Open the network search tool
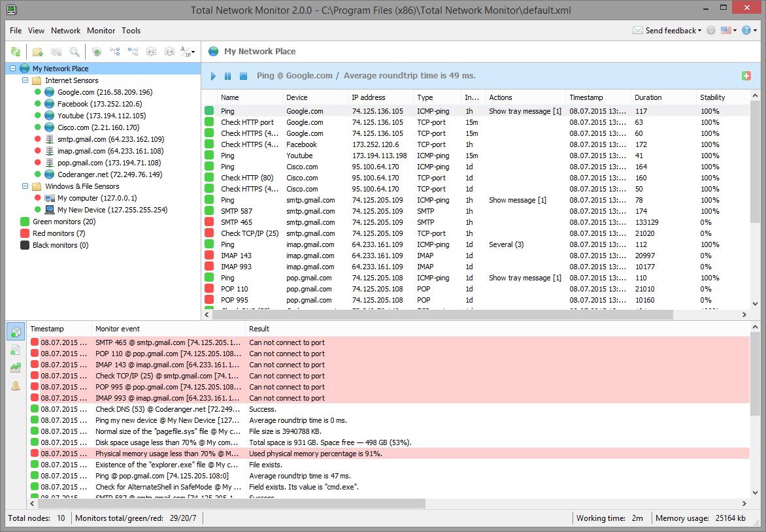This screenshot has width=766, height=532. pos(75,51)
